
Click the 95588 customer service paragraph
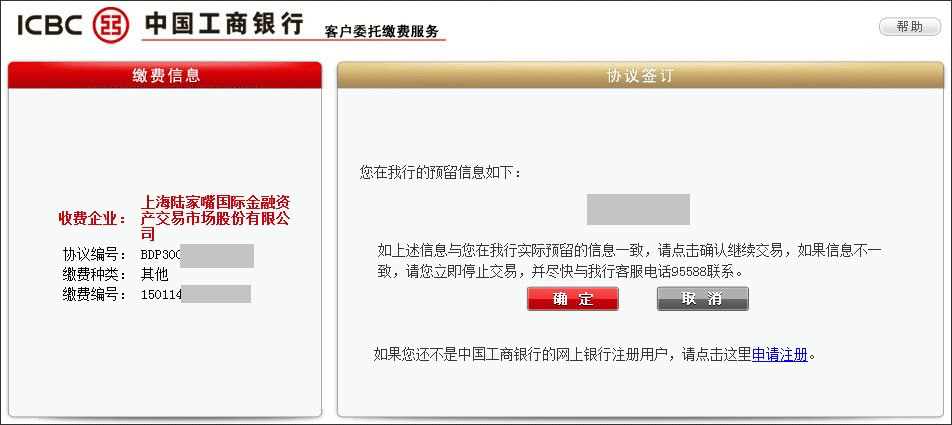(628, 260)
